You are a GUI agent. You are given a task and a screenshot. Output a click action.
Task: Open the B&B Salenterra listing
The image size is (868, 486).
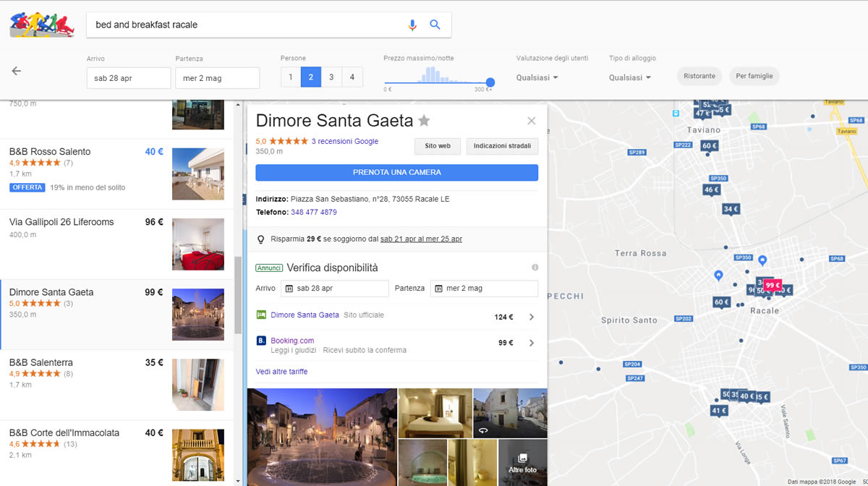point(117,385)
